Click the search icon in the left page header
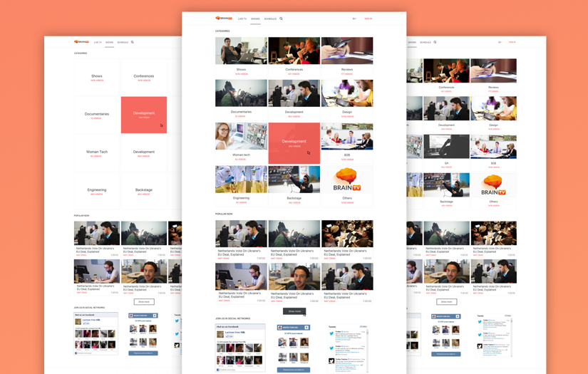The height and width of the screenshot is (374, 588). pos(133,42)
